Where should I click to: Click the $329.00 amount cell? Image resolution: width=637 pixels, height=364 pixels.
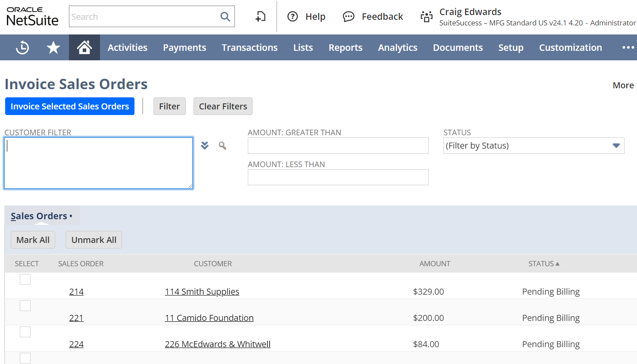[428, 292]
